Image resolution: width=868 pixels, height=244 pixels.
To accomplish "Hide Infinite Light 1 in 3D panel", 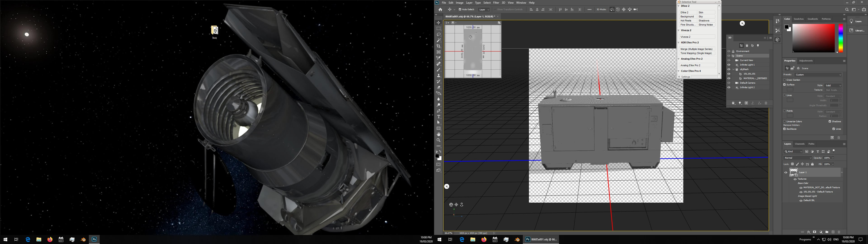I will [x=729, y=65].
